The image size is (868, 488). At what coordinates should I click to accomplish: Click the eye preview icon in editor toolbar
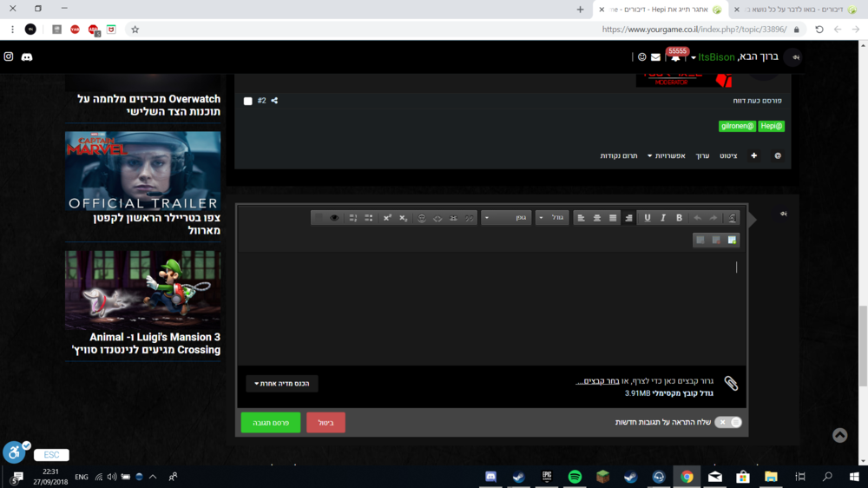[334, 218]
